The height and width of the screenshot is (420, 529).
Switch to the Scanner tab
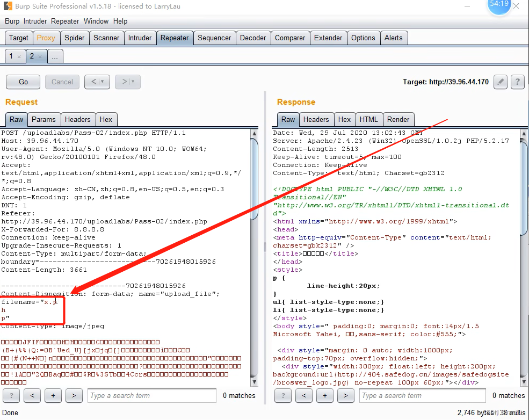pos(106,38)
